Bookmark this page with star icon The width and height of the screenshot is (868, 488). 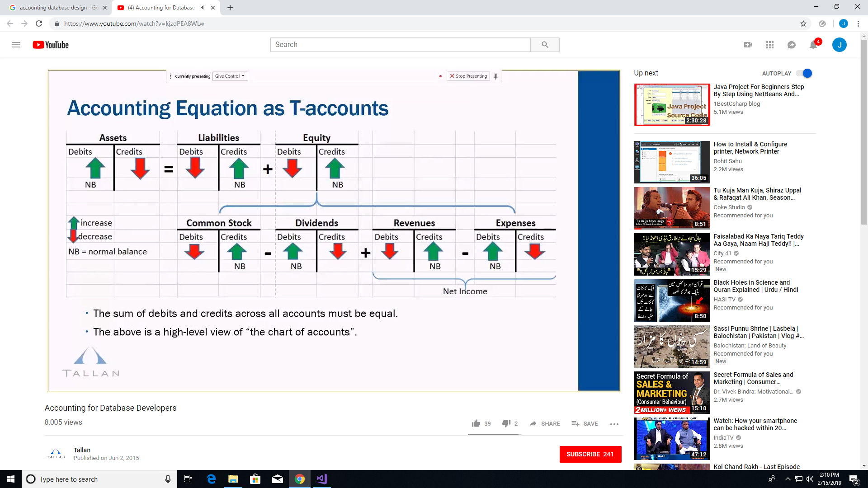[803, 23]
